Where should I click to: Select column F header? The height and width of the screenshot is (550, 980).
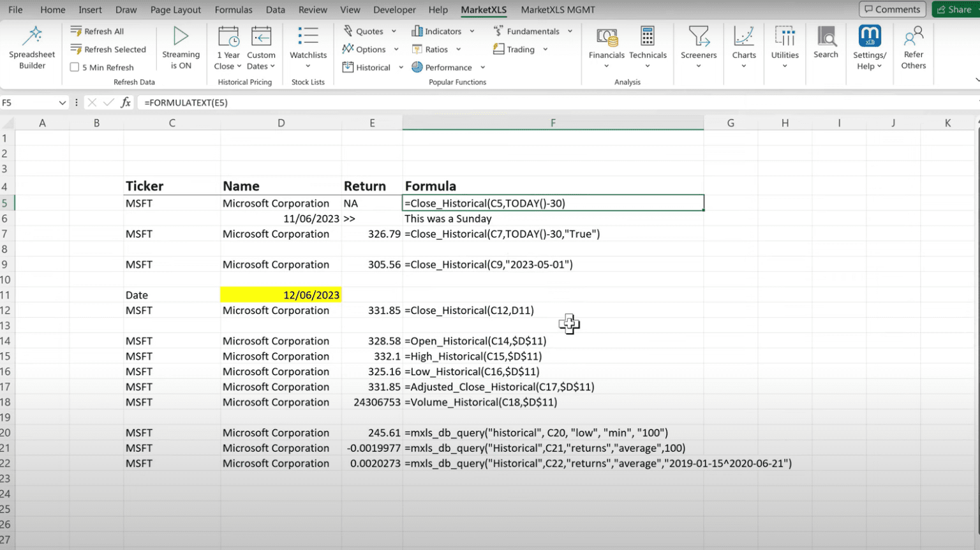553,123
